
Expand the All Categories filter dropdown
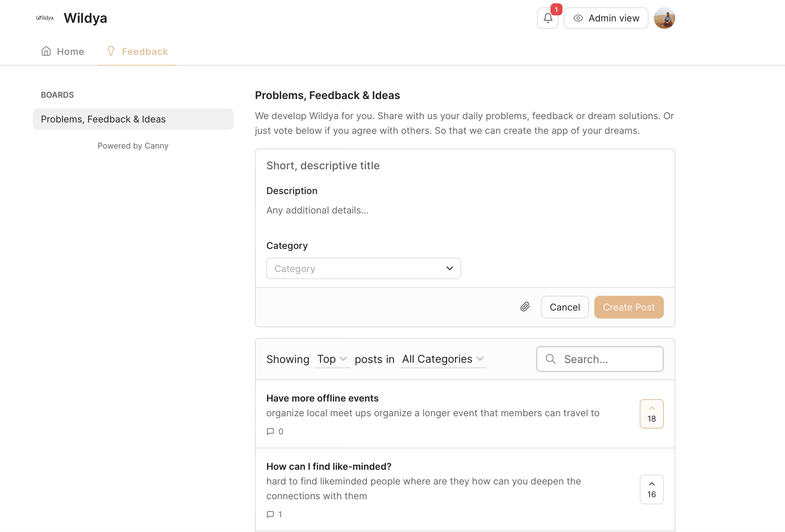[442, 359]
